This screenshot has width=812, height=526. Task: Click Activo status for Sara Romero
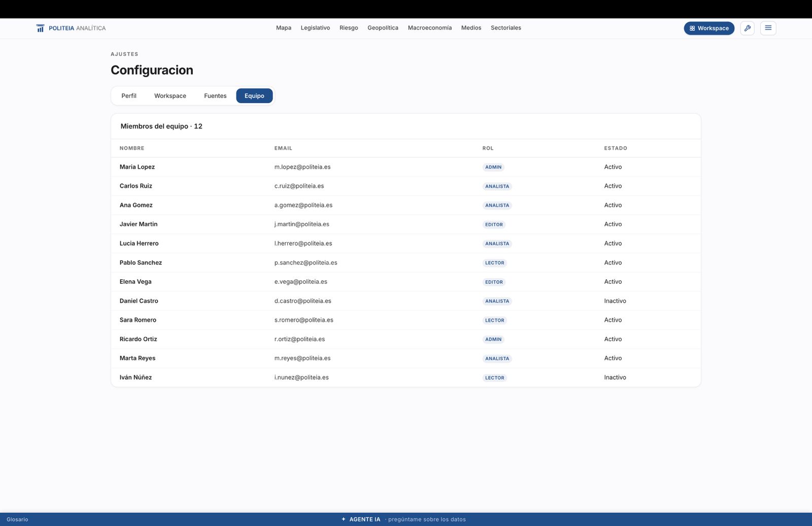point(613,320)
